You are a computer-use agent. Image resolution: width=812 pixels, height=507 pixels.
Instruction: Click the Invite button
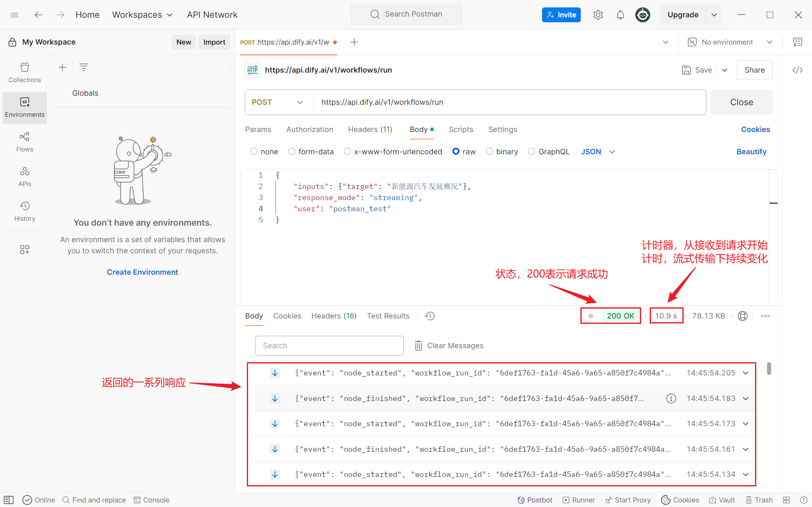[x=561, y=15]
